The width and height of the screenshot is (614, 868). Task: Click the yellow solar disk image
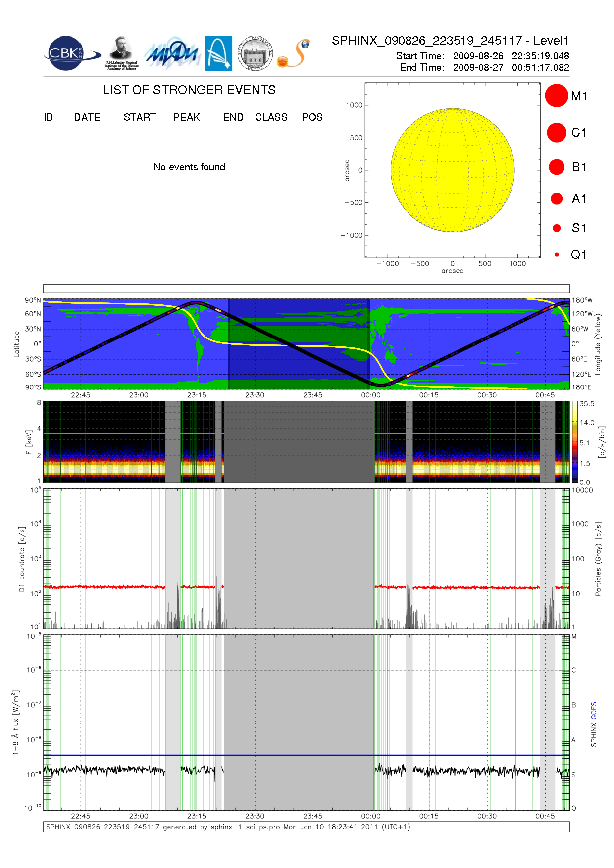[452, 170]
